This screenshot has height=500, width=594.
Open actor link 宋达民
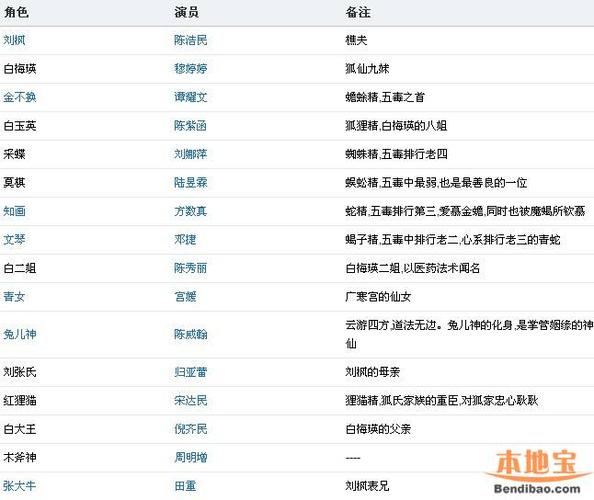pos(191,400)
